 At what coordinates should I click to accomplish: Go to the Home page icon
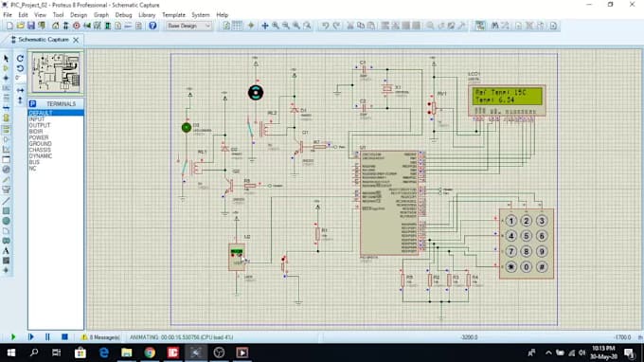(x=56, y=26)
